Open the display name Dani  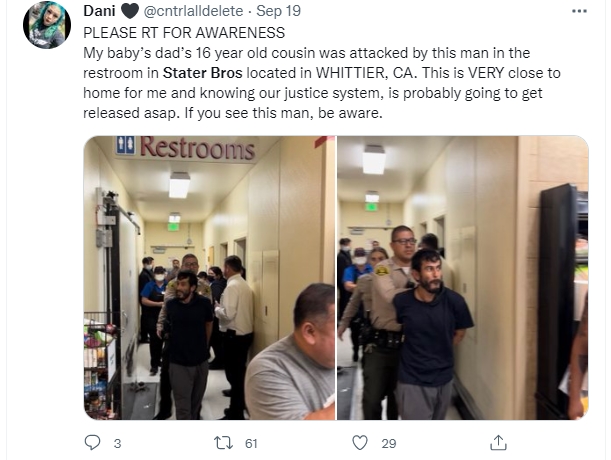pos(99,11)
